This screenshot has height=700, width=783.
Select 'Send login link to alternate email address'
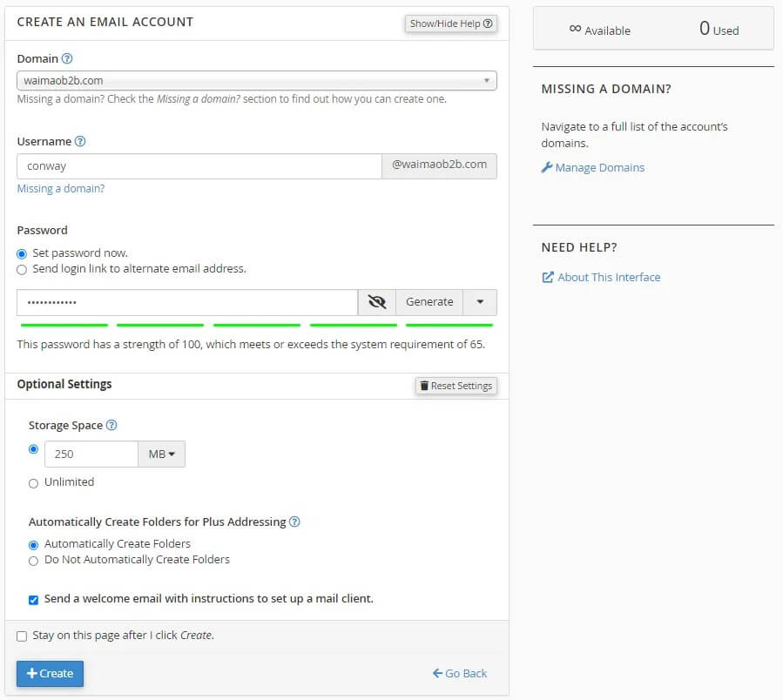pyautogui.click(x=22, y=270)
